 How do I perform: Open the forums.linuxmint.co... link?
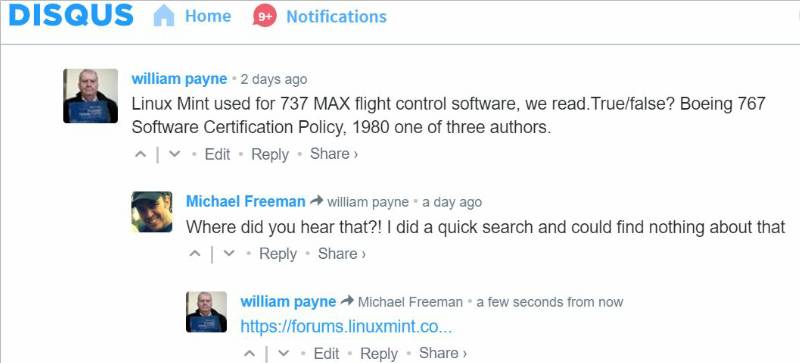click(346, 327)
